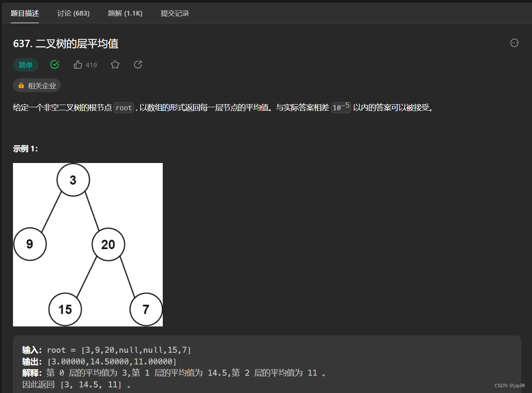This screenshot has height=393, width=532.
Task: Click the share icon next to the star
Action: coord(138,64)
